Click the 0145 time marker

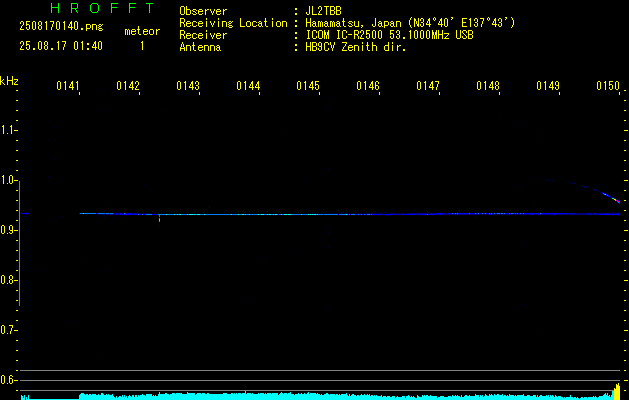click(x=308, y=86)
